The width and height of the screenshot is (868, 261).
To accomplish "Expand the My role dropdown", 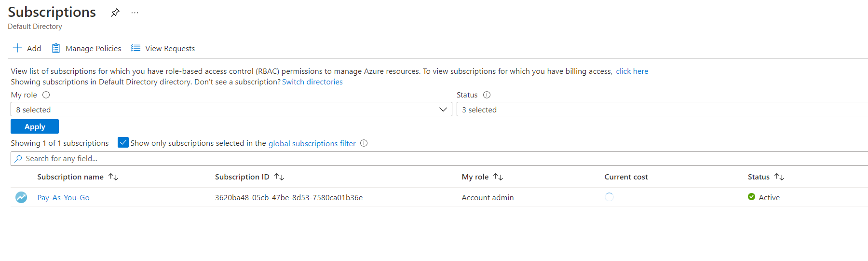I will coord(231,110).
